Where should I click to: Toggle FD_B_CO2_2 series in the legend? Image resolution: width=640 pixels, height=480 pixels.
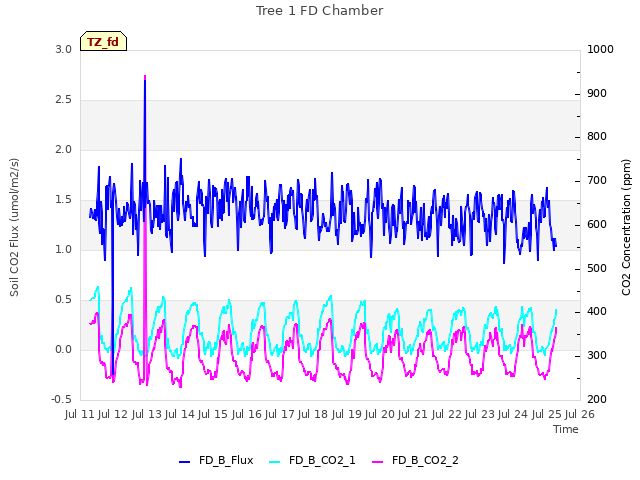415,460
